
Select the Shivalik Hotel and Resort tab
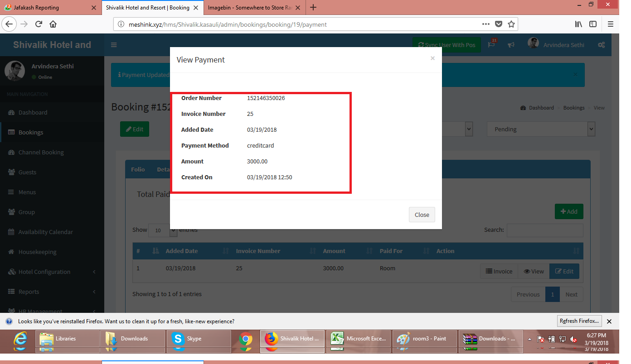pos(152,8)
